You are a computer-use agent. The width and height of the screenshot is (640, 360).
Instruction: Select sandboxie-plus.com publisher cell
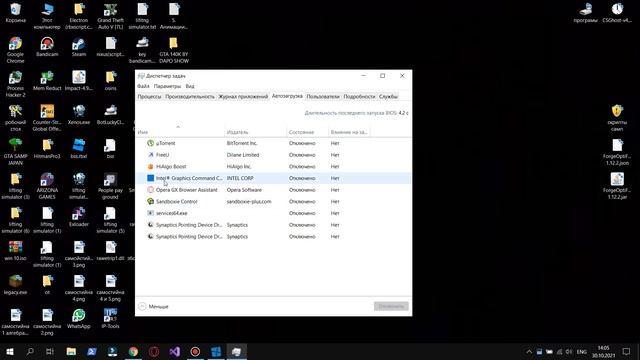click(249, 202)
